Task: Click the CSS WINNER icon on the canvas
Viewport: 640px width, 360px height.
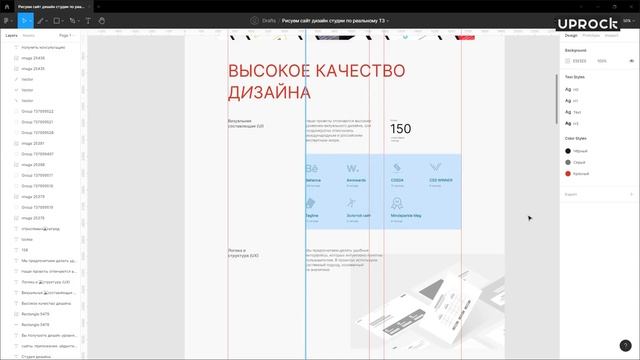Action: coord(436,167)
